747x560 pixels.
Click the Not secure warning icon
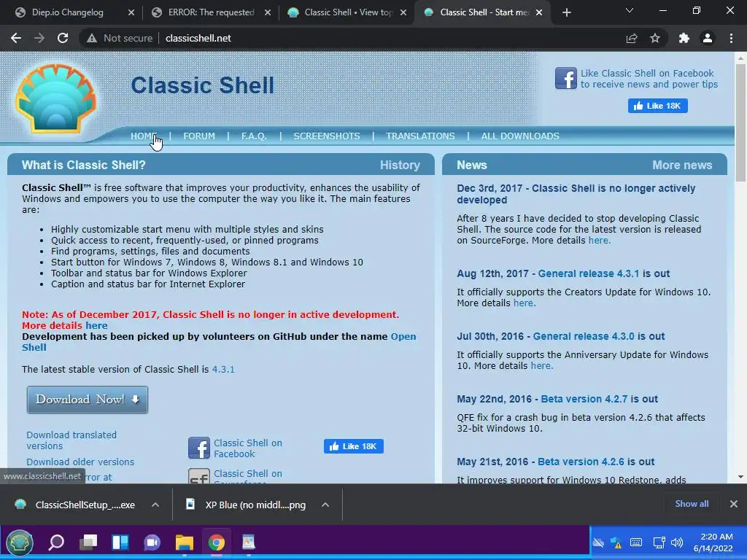pos(92,38)
